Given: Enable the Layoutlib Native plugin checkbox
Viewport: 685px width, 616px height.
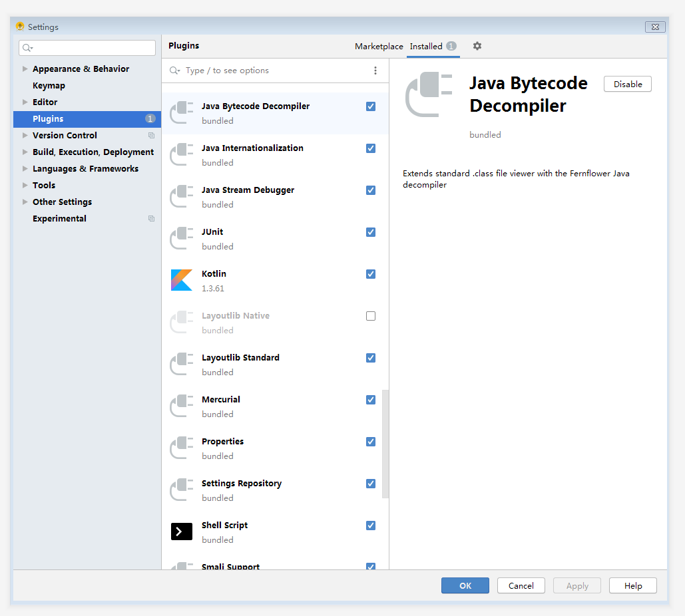Looking at the screenshot, I should [x=371, y=316].
